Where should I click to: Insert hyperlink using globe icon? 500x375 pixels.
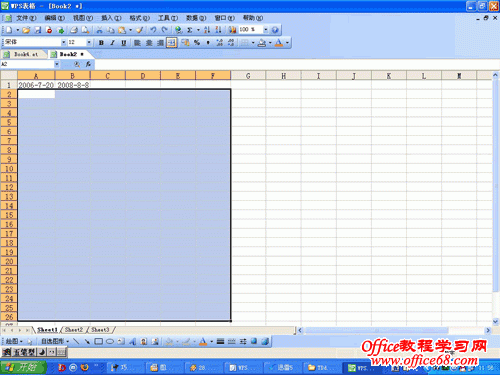[x=179, y=30]
